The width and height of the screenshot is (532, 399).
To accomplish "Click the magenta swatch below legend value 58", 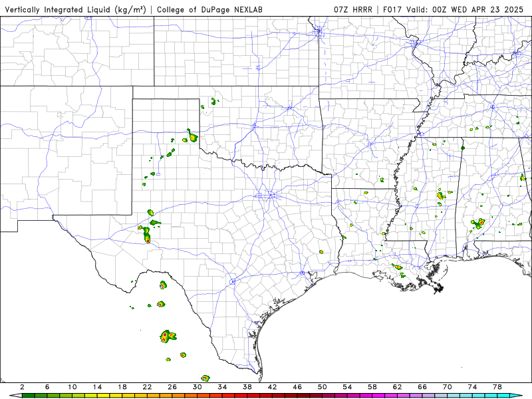I will [379, 396].
